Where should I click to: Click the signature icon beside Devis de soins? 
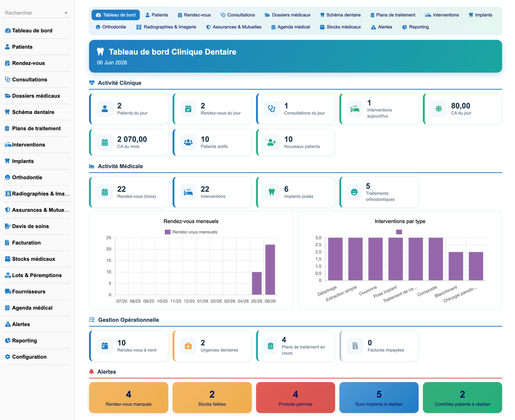pyautogui.click(x=8, y=226)
